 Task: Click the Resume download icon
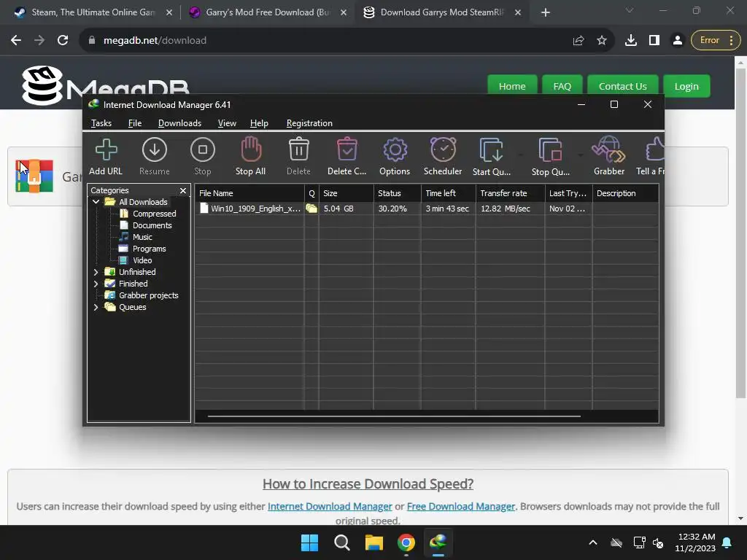155,157
